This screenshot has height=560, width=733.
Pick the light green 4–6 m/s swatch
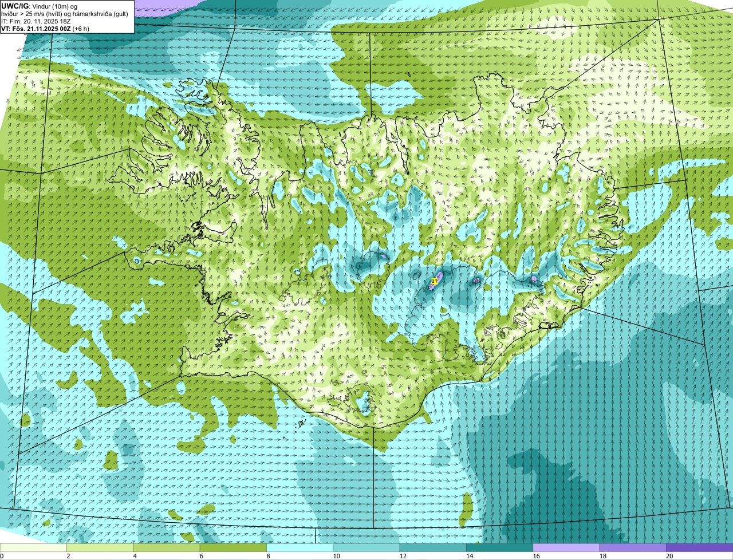click(167, 548)
